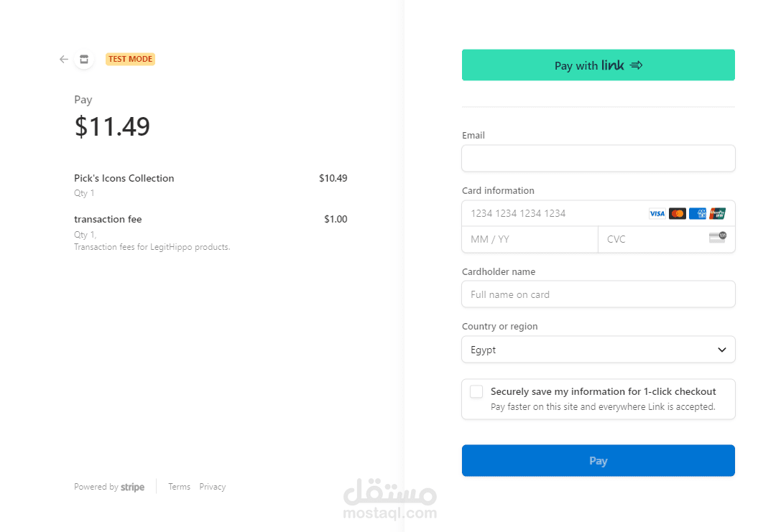Click the CVC card hint icon
The width and height of the screenshot is (781, 532).
click(x=717, y=237)
